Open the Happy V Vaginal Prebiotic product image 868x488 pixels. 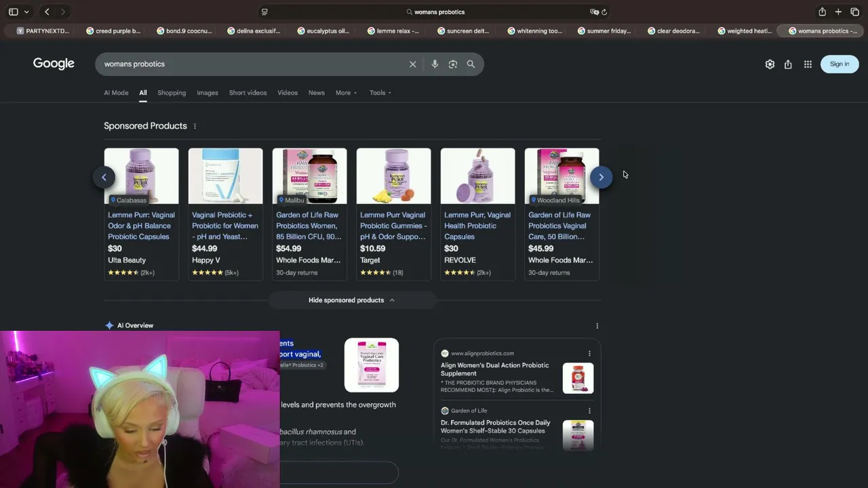(x=225, y=176)
